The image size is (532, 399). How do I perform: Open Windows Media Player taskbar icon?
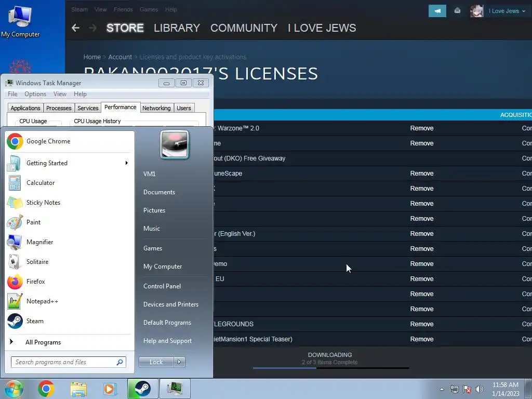pos(110,389)
